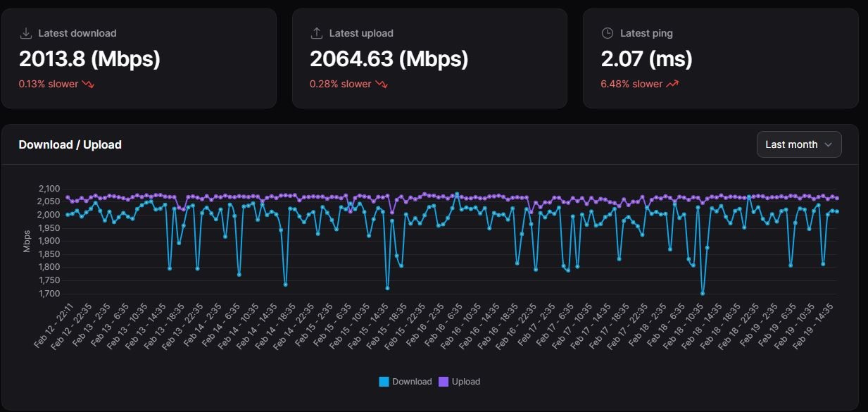
Task: Click the upload arrow icon
Action: (x=317, y=33)
